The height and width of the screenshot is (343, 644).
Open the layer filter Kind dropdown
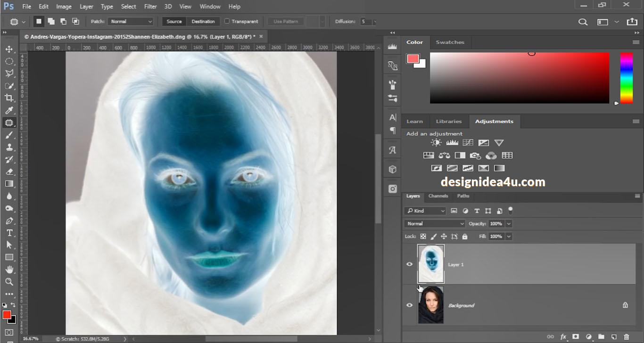point(425,211)
